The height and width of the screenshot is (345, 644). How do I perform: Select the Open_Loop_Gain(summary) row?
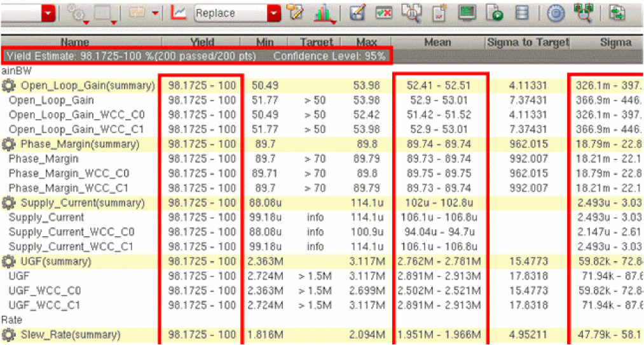point(322,85)
